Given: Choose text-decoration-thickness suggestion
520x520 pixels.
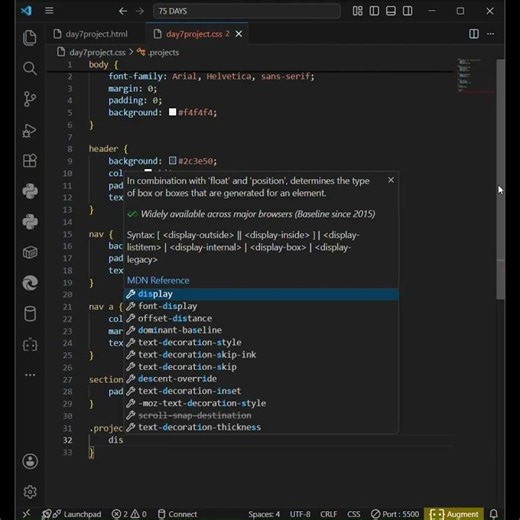Looking at the screenshot, I should click(261, 427).
